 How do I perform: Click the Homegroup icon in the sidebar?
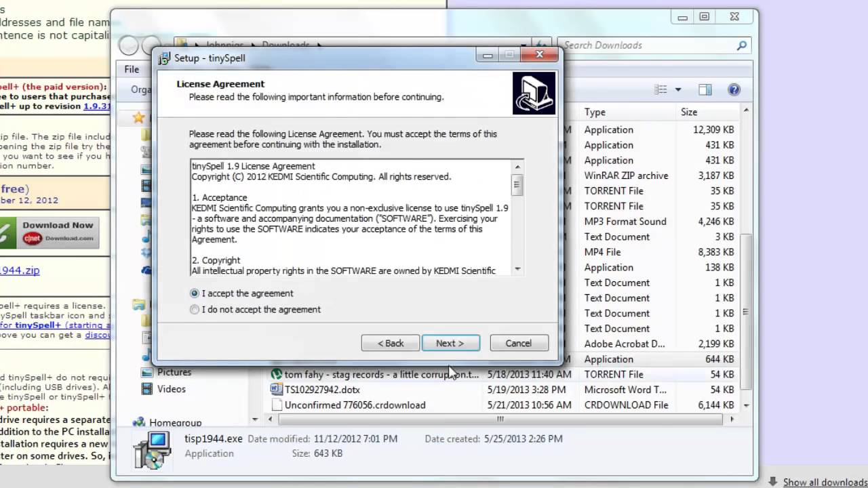[139, 422]
